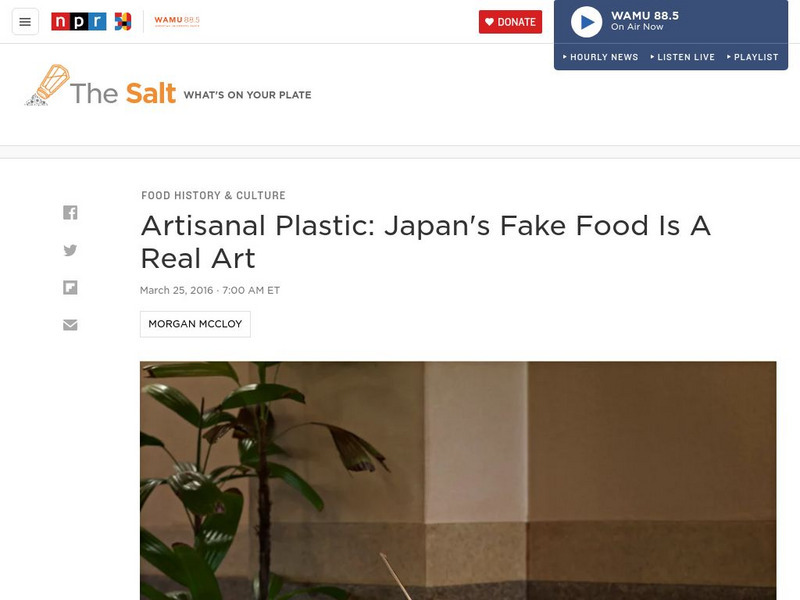Click the article headline

point(426,242)
